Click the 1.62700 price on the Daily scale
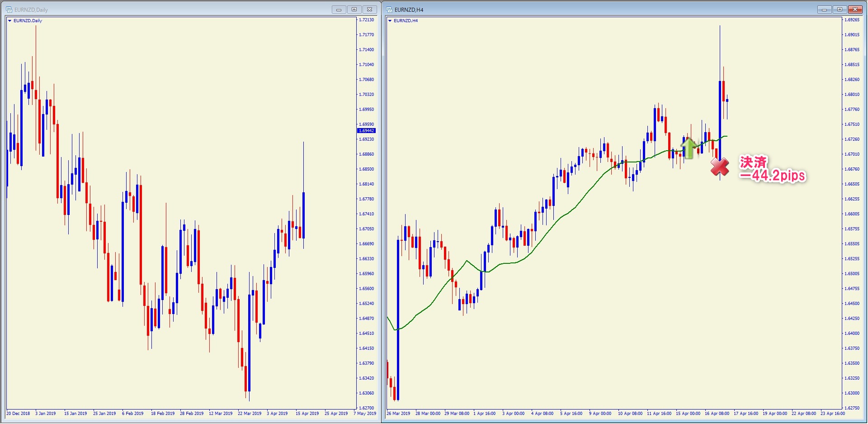 [x=367, y=408]
